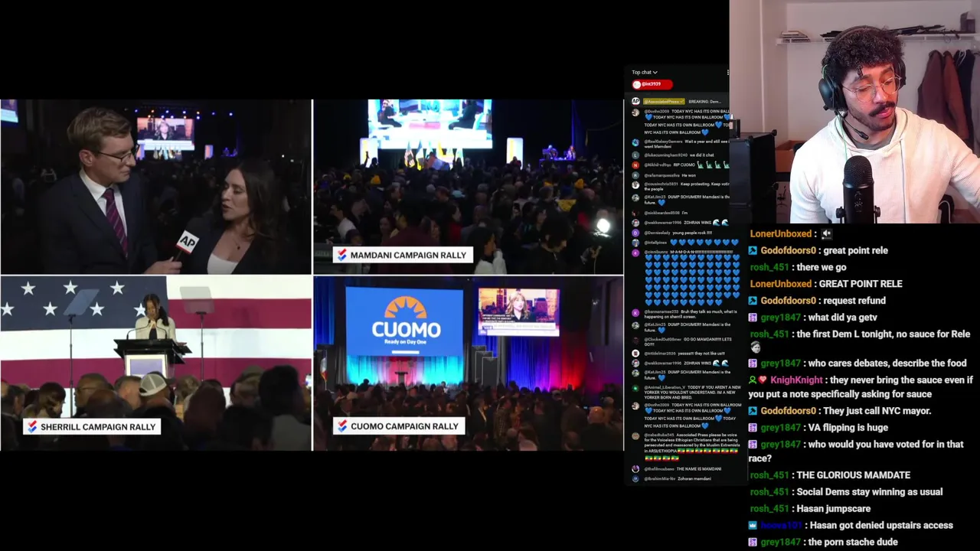
Task: Click the avatar of @nickbearden8508
Action: pyautogui.click(x=635, y=213)
